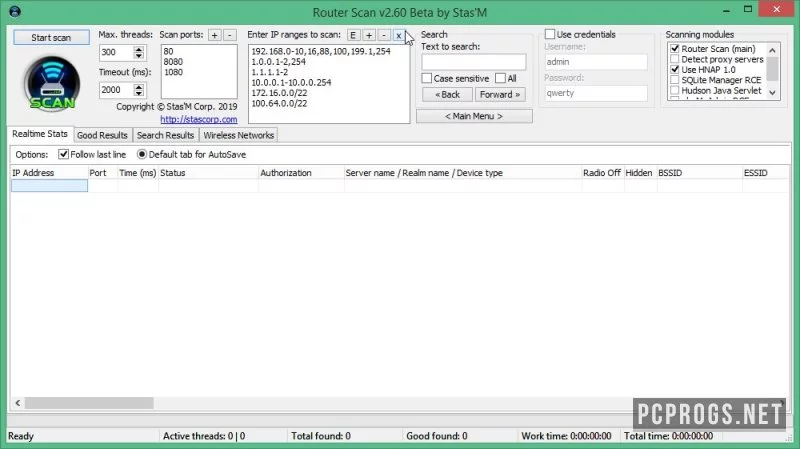The image size is (800, 449).
Task: Click the 1.0.0.1-2,254 IP range line
Action: pyautogui.click(x=278, y=62)
